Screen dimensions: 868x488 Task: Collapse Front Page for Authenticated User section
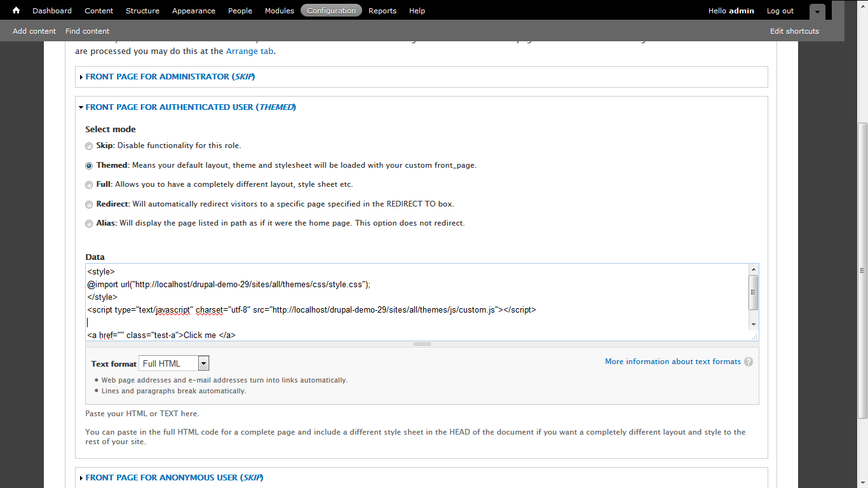pos(190,107)
